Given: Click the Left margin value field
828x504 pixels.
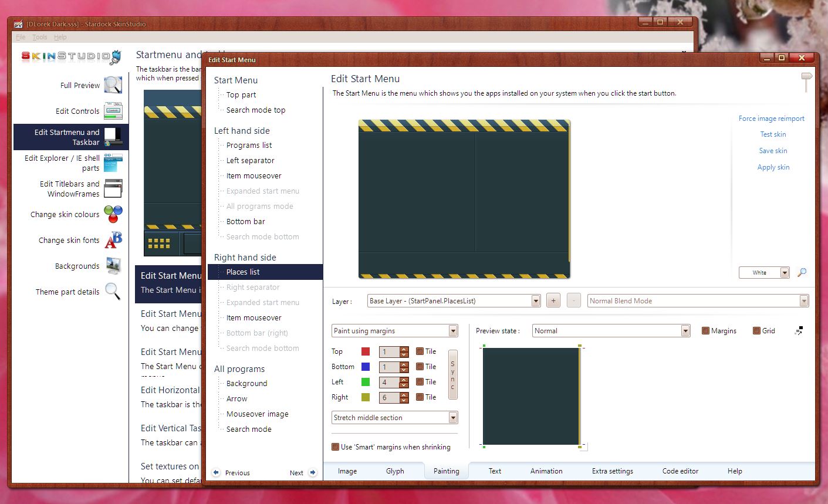Looking at the screenshot, I should click(390, 382).
